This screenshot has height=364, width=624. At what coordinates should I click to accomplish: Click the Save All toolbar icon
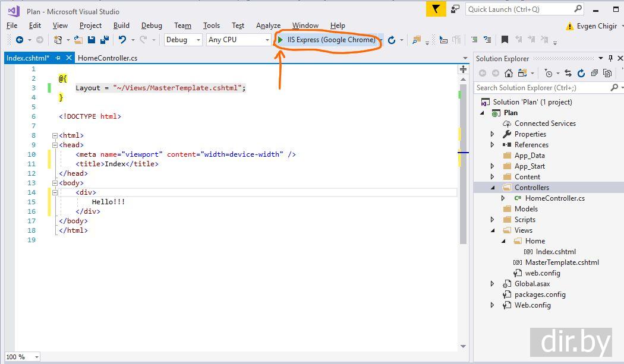tap(105, 40)
